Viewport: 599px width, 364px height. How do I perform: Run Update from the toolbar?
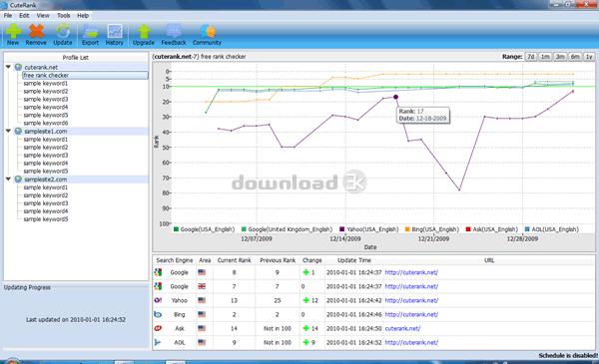[63, 34]
